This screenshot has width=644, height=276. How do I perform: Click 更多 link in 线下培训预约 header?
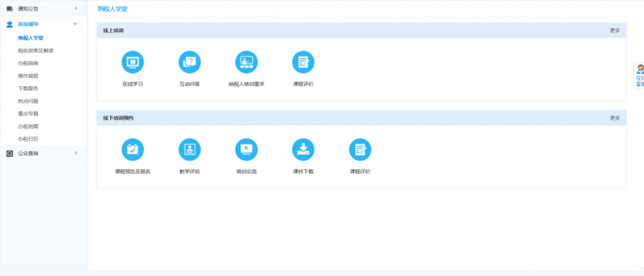point(614,118)
